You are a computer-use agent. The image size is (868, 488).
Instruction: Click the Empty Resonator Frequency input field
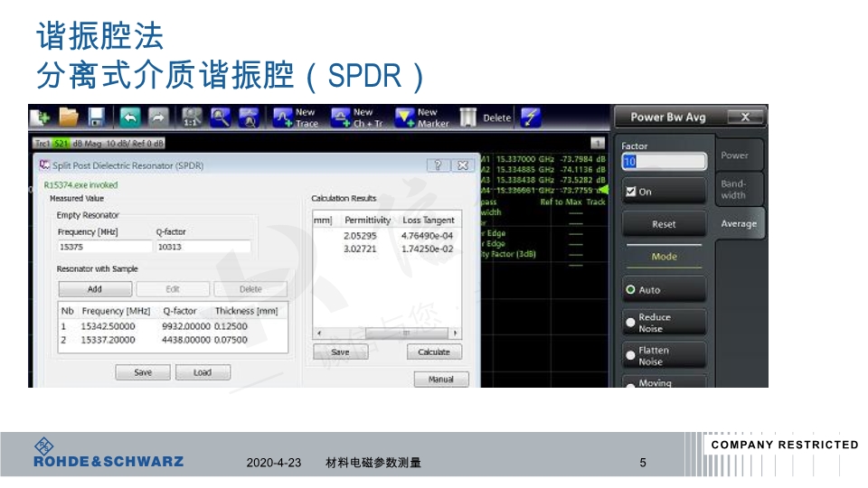tap(103, 247)
